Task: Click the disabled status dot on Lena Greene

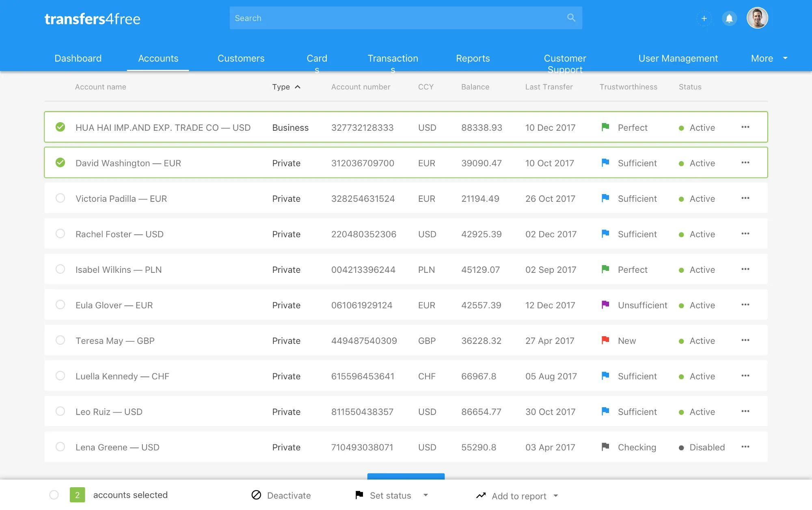Action: (681, 447)
